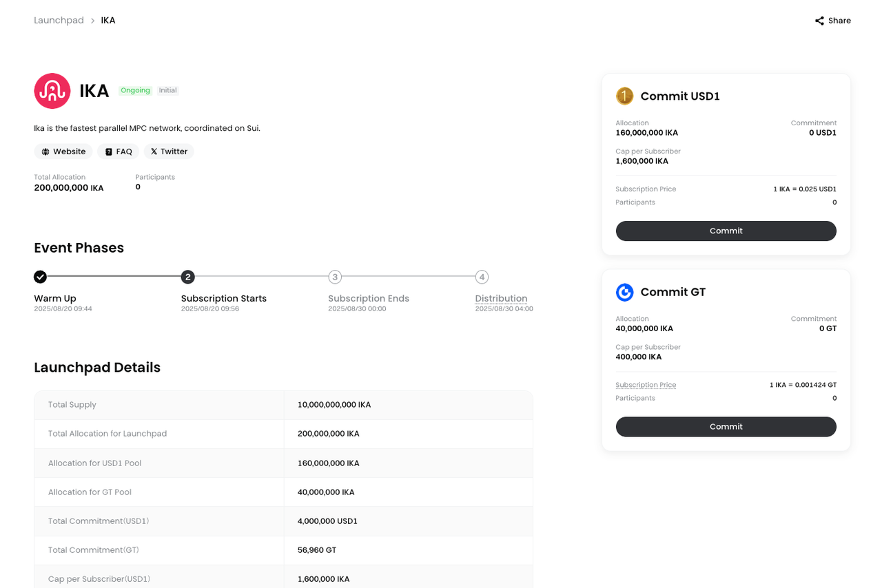Click the X logo in Twitter chip

pyautogui.click(x=154, y=151)
